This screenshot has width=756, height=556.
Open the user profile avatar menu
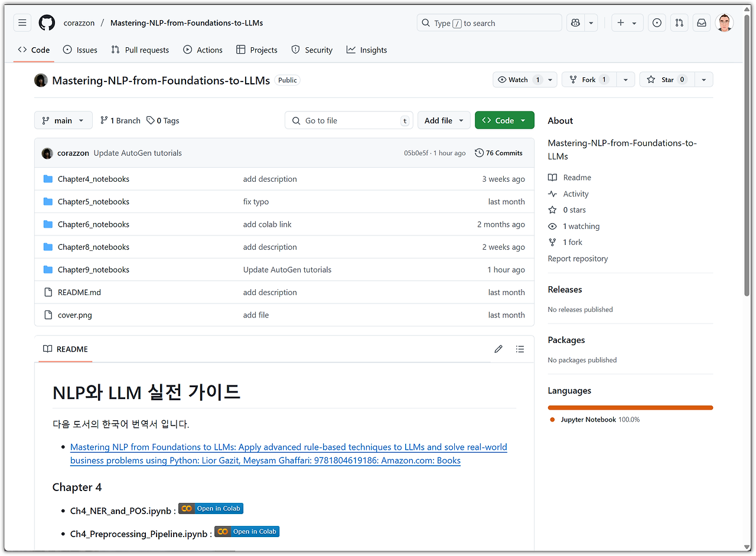724,23
